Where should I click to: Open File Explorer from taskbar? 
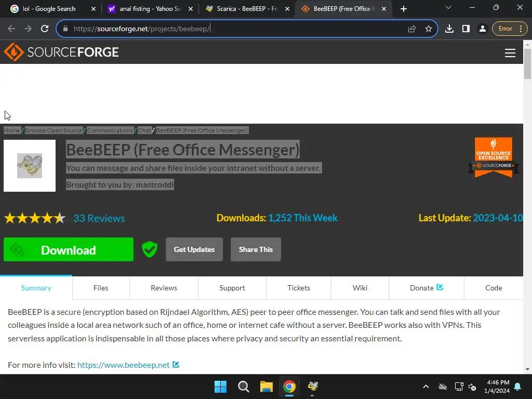(267, 387)
